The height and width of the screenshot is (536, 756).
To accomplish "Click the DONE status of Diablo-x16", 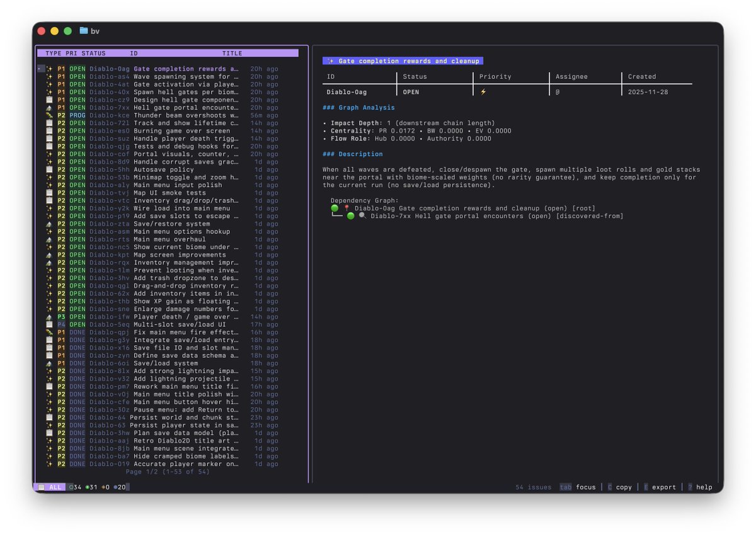I will [x=77, y=348].
